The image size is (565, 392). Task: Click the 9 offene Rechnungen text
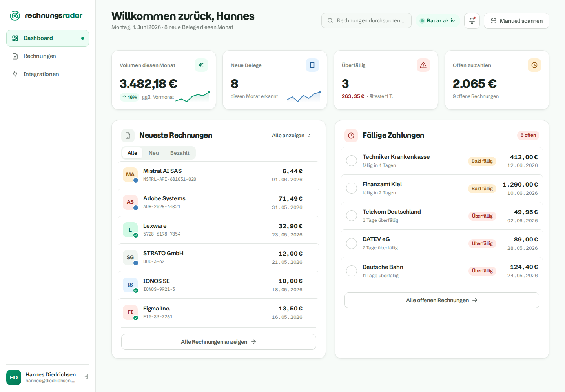[x=476, y=96]
